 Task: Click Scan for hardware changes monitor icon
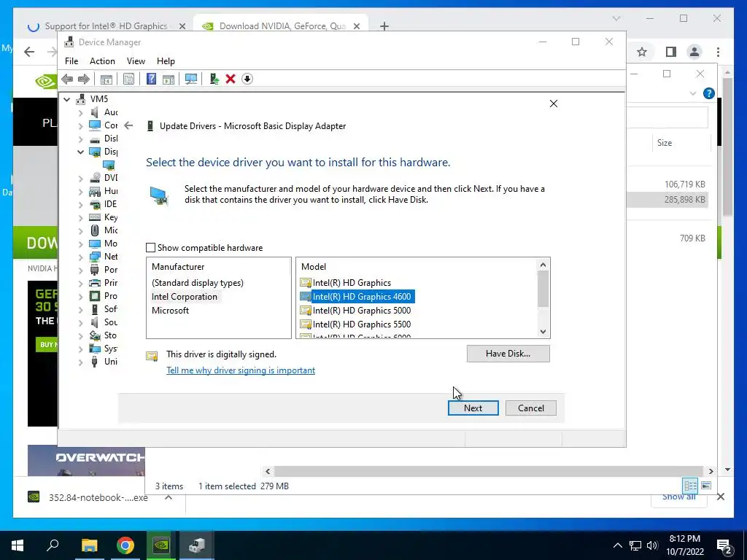[x=191, y=79]
